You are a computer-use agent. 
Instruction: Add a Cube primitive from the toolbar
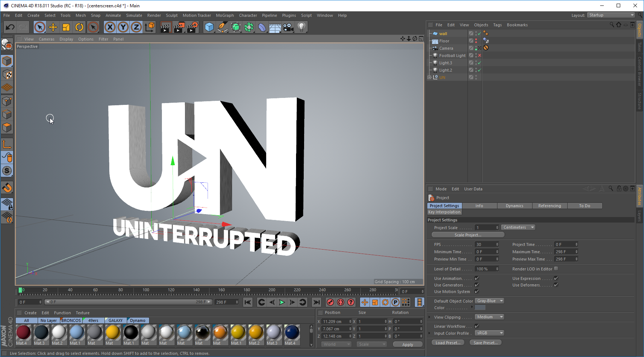209,27
